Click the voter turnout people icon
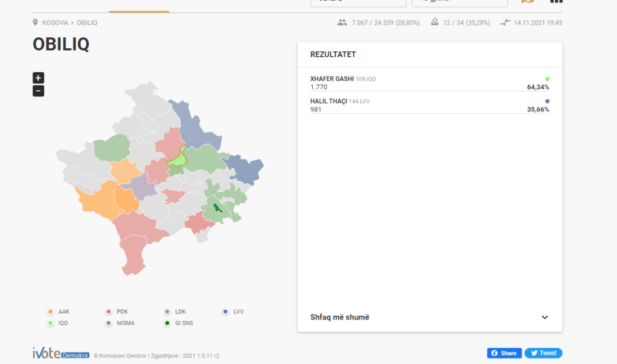The height and width of the screenshot is (364, 617). [x=342, y=22]
